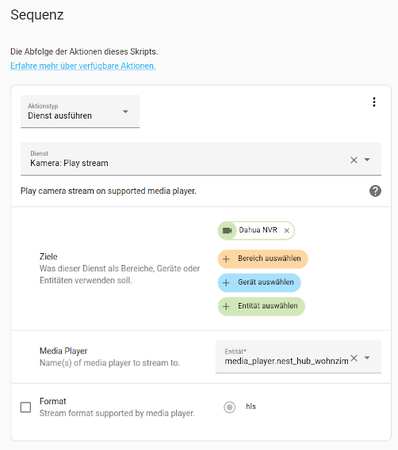
Task: Select the hls radio button
Action: [229, 407]
